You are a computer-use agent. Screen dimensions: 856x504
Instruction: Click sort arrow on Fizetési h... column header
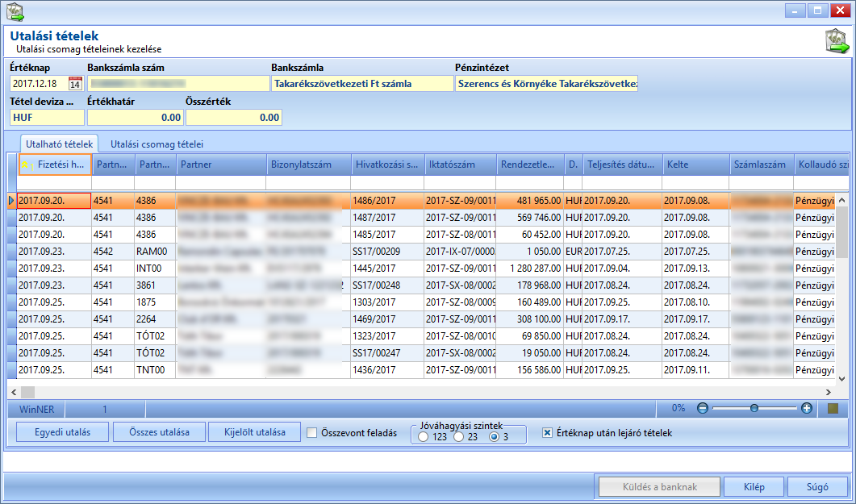coord(27,165)
